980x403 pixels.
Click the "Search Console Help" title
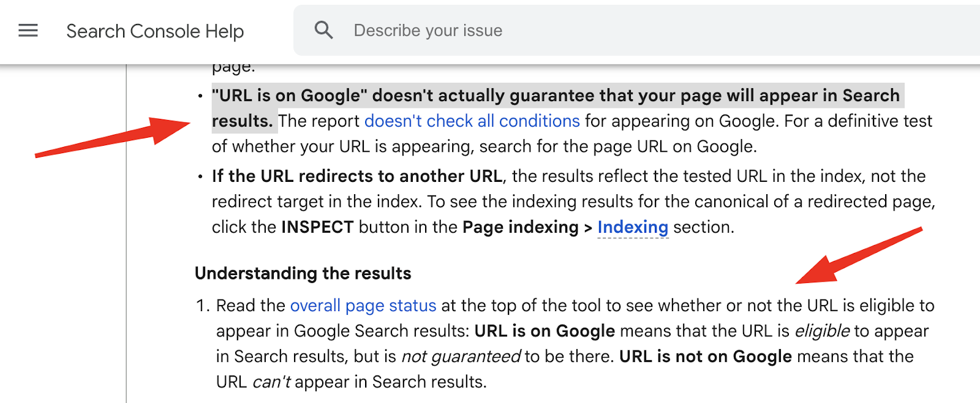pyautogui.click(x=155, y=31)
